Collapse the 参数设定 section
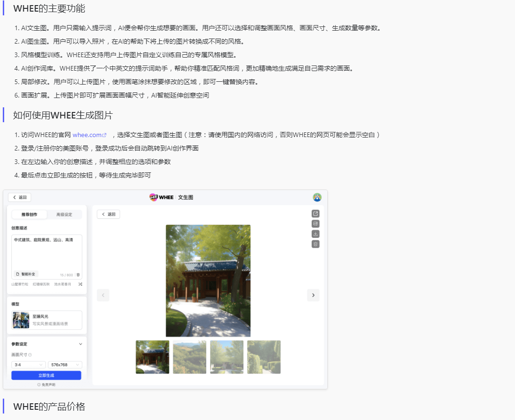 (x=80, y=344)
